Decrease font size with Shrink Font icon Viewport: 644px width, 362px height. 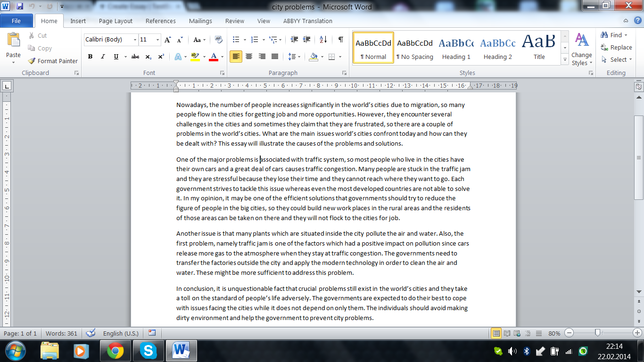point(180,40)
